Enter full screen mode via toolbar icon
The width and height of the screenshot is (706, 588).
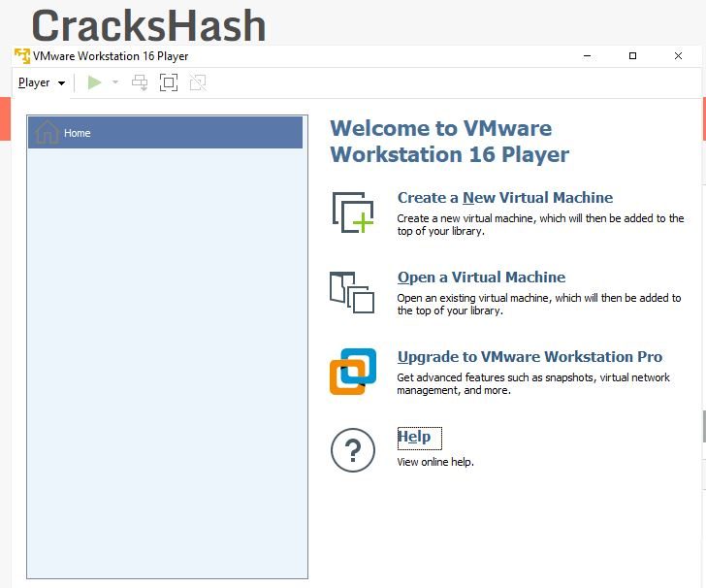(x=169, y=83)
